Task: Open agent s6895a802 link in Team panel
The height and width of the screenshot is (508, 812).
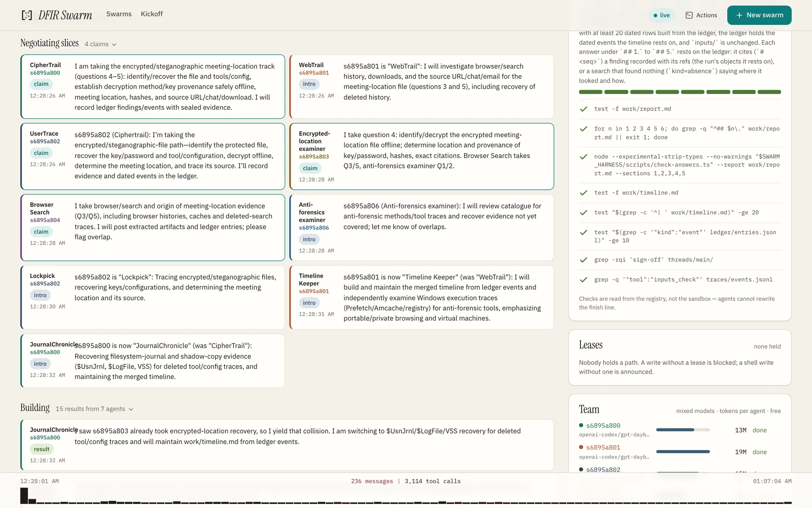Action: click(603, 470)
